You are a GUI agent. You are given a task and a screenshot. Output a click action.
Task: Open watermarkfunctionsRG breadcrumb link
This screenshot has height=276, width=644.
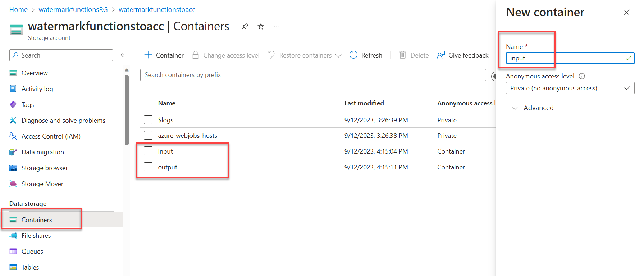click(73, 10)
